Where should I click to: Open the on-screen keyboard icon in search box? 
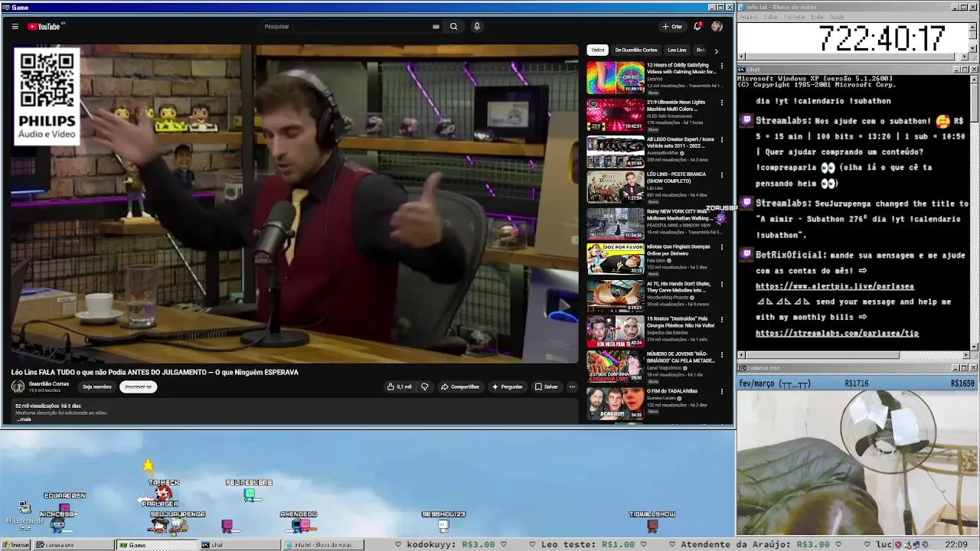436,26
